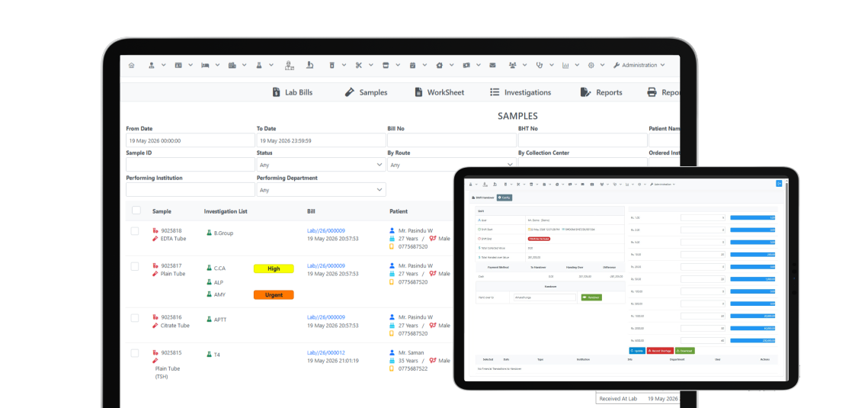Click the flask icon next to APTT

[x=209, y=320]
